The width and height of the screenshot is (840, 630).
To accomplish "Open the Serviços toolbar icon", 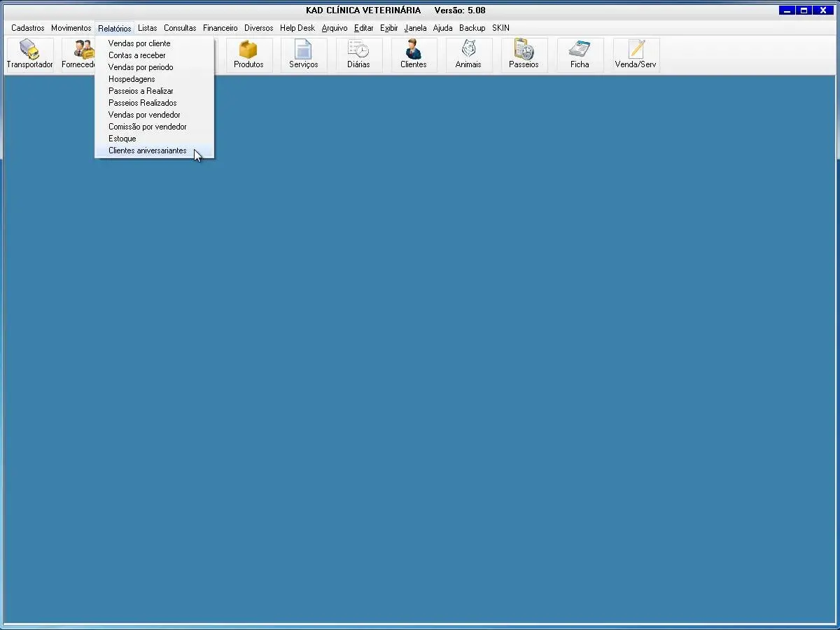I will [303, 50].
